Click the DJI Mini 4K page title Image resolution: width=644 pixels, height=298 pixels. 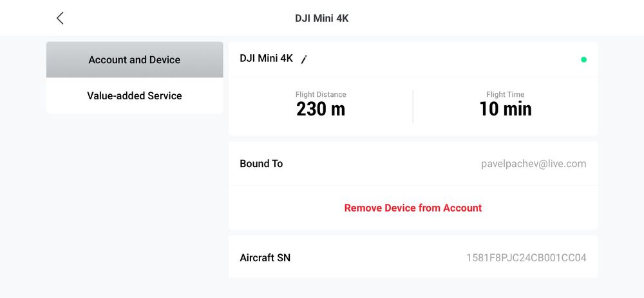(x=321, y=18)
